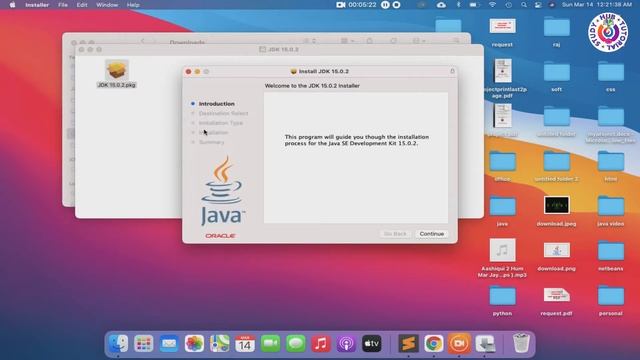This screenshot has height=360, width=640.
Task: Open the Edit menu
Action: coord(82,5)
